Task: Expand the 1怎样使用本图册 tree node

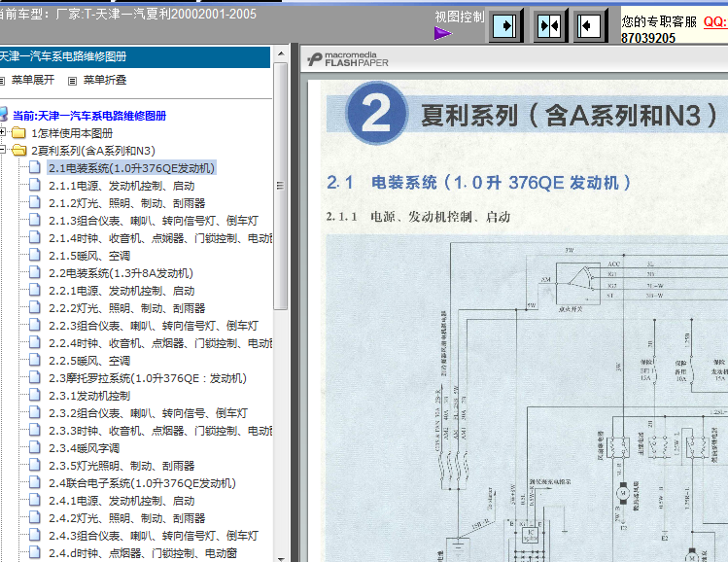Action: click(x=5, y=133)
